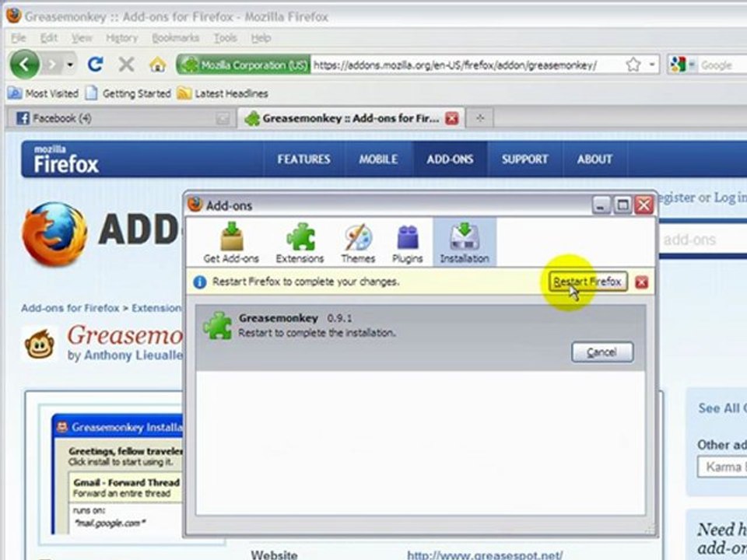Click the green Back navigation button
The height and width of the screenshot is (560, 747).
pos(24,64)
